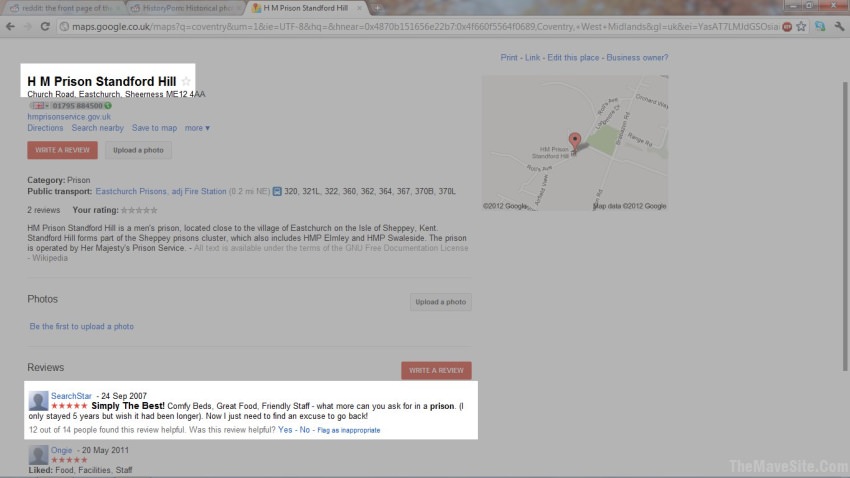Open hmprisonservice.gov.uk website link

(x=69, y=117)
